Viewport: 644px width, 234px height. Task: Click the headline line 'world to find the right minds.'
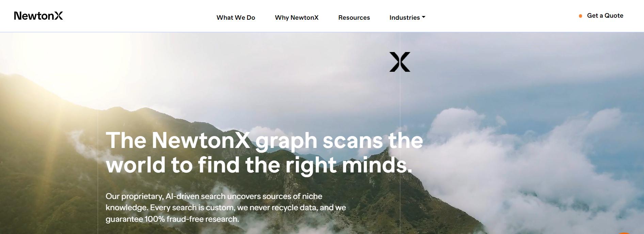[259, 165]
